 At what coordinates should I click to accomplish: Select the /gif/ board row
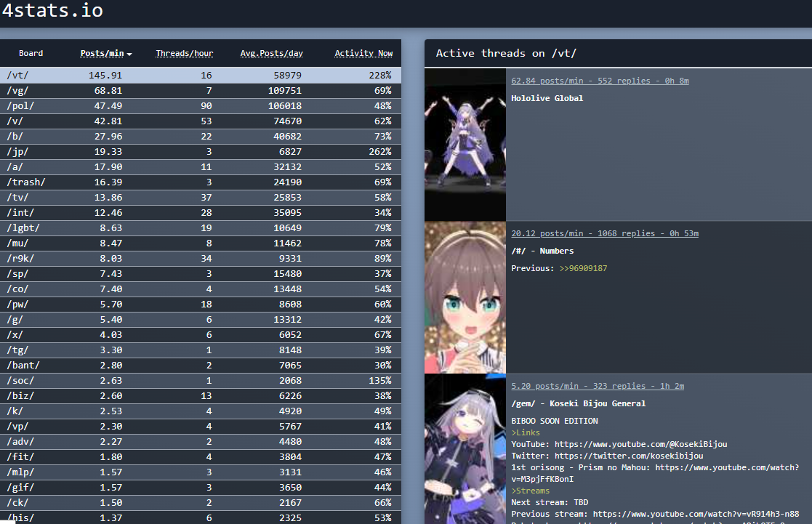pyautogui.click(x=201, y=488)
